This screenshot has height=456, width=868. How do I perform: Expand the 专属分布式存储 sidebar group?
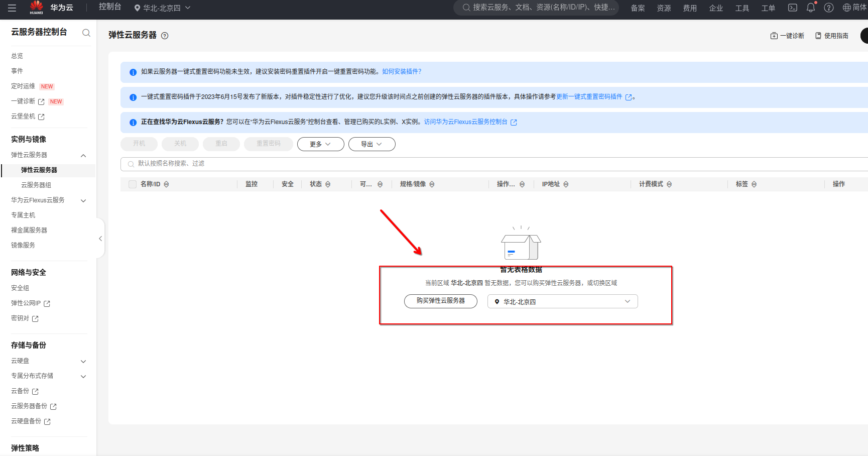pyautogui.click(x=83, y=377)
